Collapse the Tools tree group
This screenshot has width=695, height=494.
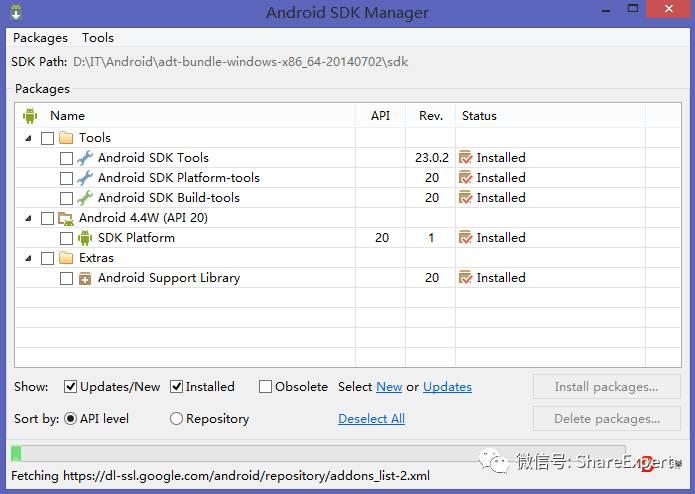pos(28,138)
